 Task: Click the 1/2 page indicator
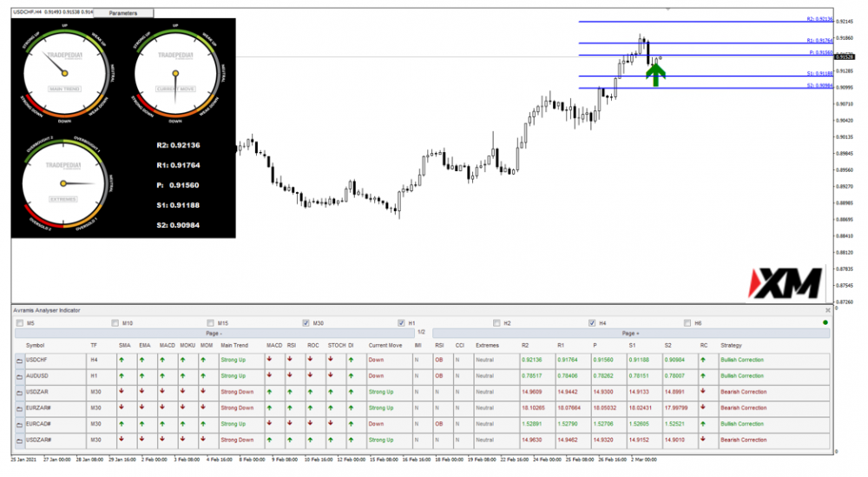coord(421,333)
